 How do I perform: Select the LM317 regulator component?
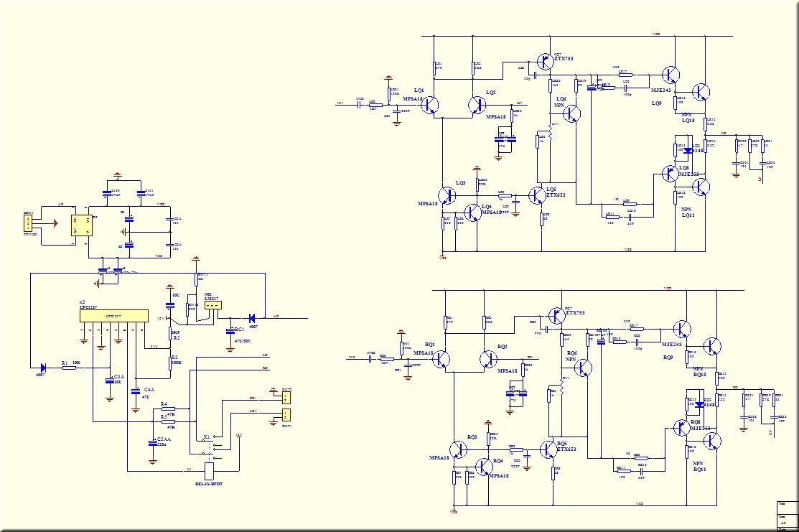(212, 305)
